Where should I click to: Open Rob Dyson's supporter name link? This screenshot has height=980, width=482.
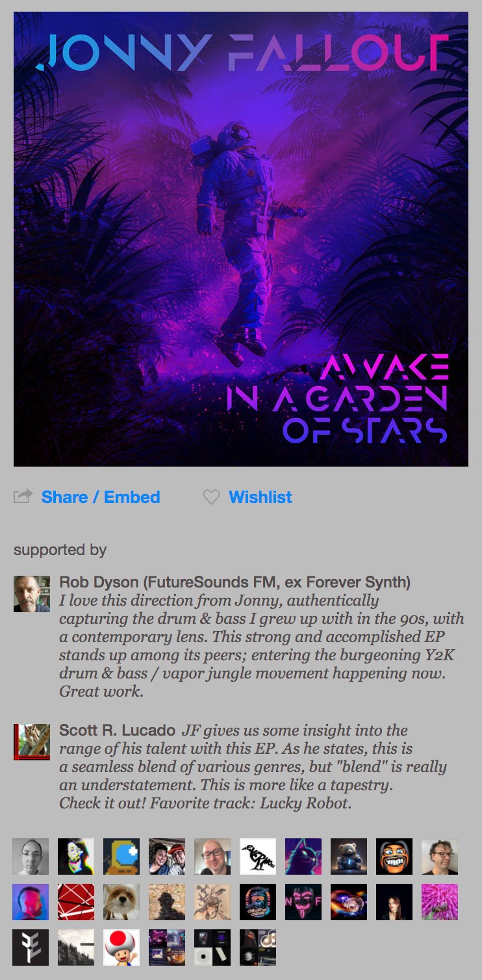(x=235, y=582)
